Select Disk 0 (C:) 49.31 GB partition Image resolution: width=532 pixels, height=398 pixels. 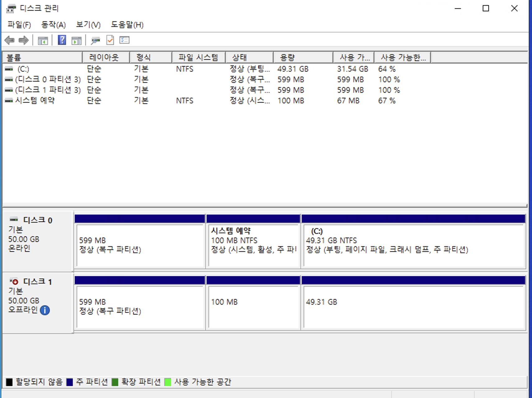(x=413, y=241)
